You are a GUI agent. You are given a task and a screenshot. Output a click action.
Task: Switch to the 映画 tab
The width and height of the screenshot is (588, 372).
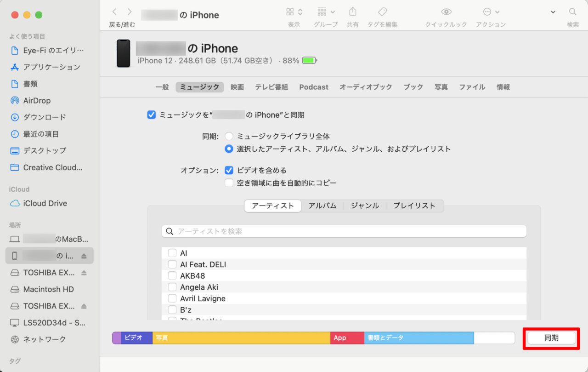click(x=237, y=87)
